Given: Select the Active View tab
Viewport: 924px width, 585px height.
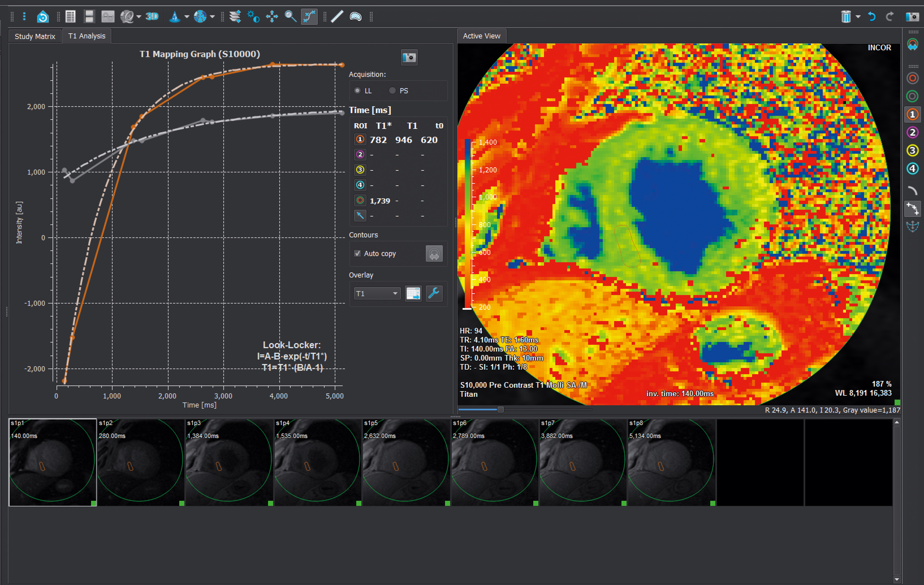Looking at the screenshot, I should point(482,36).
